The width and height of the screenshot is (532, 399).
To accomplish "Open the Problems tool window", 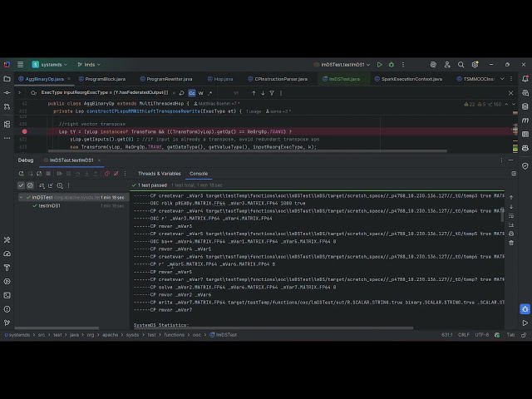I will click(7, 309).
